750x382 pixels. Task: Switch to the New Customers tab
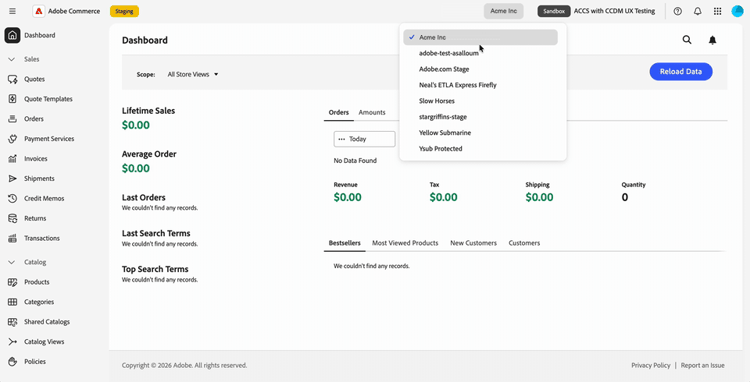click(473, 243)
